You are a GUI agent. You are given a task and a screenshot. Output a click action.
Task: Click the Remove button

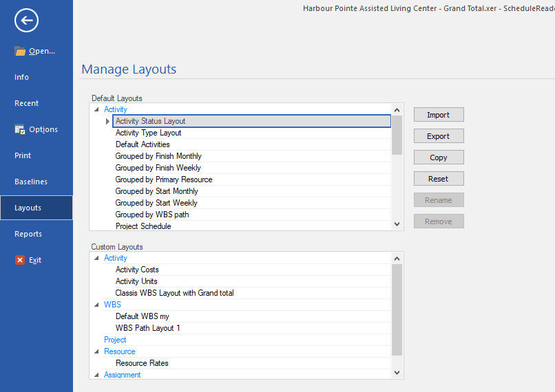coord(439,221)
